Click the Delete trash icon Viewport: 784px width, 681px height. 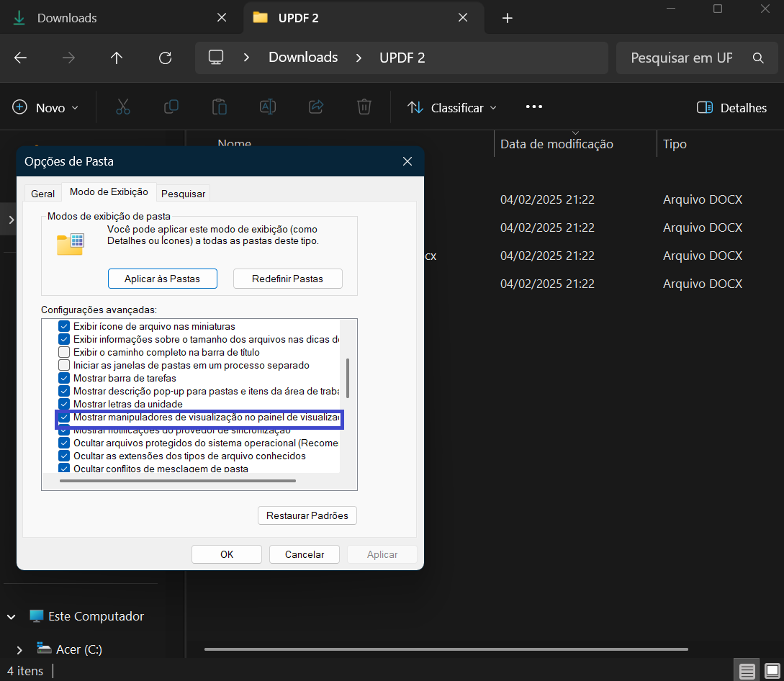tap(364, 107)
